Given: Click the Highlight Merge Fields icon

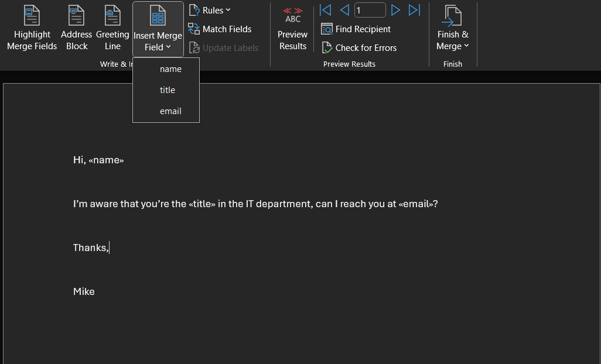Looking at the screenshot, I should pyautogui.click(x=32, y=15).
